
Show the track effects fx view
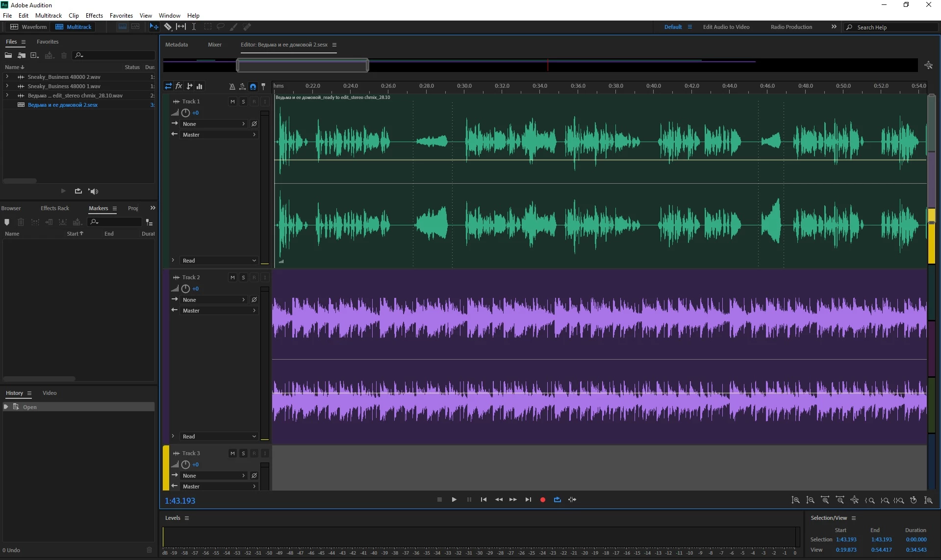pos(179,86)
